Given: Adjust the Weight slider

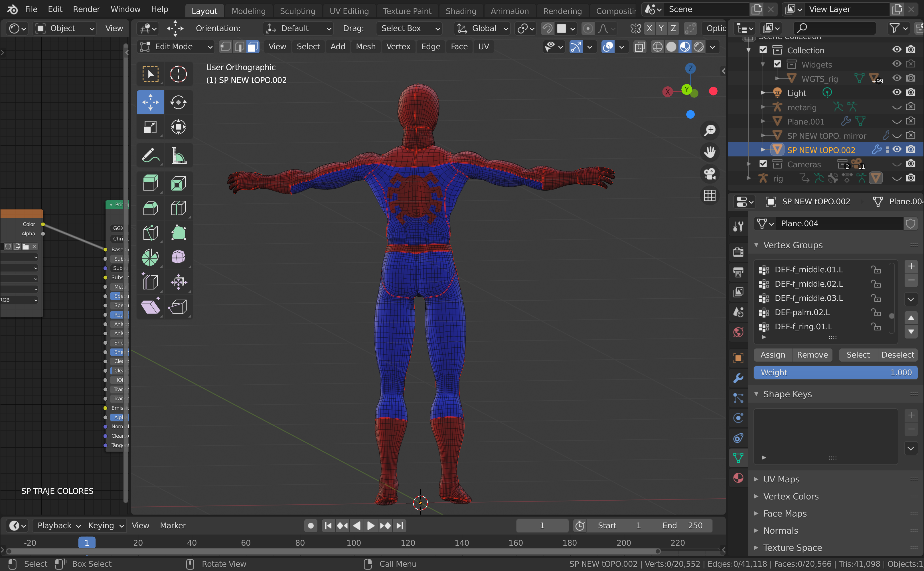Looking at the screenshot, I should 835,373.
